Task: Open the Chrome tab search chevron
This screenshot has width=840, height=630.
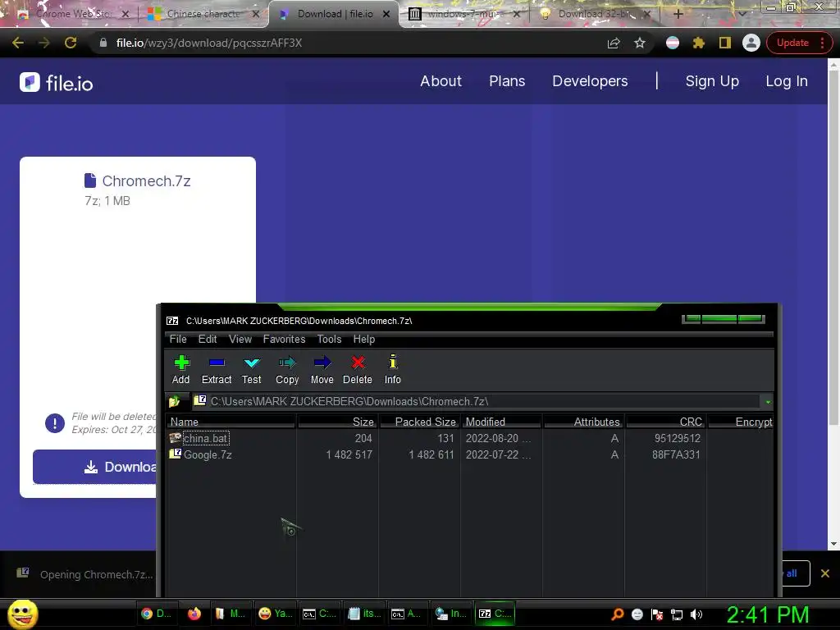Action: pyautogui.click(x=742, y=14)
